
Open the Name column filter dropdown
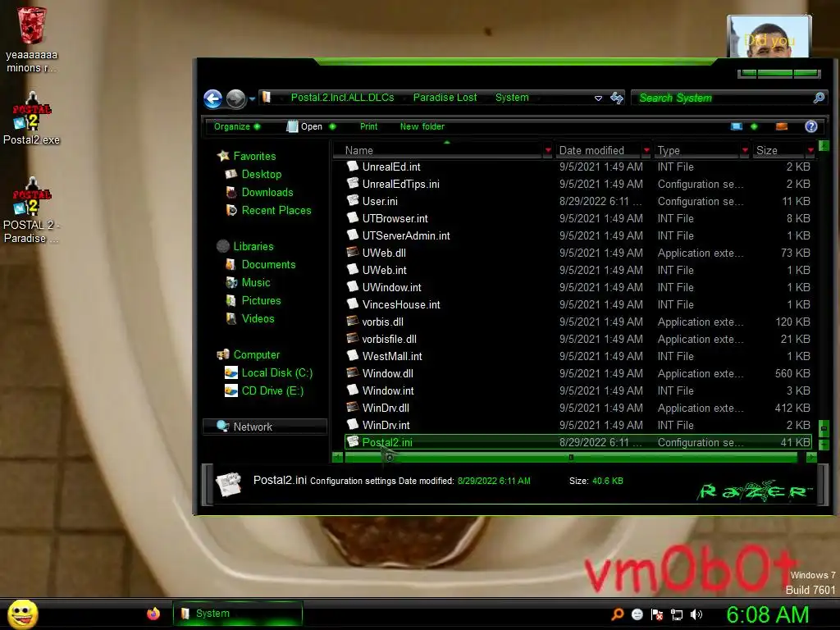point(547,151)
